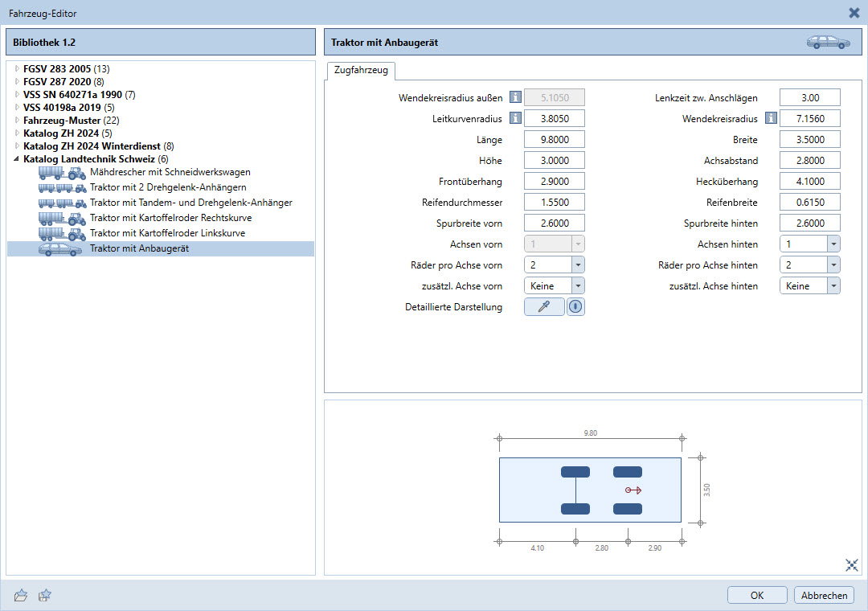Click the Abbrechen button
Image resolution: width=868 pixels, height=611 pixels.
pos(824,595)
